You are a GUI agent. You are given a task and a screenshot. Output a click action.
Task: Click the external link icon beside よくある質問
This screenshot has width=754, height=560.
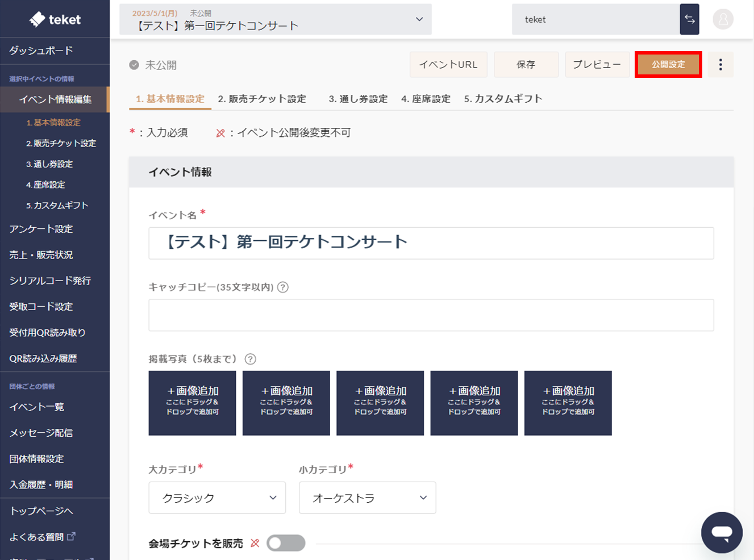[71, 536]
